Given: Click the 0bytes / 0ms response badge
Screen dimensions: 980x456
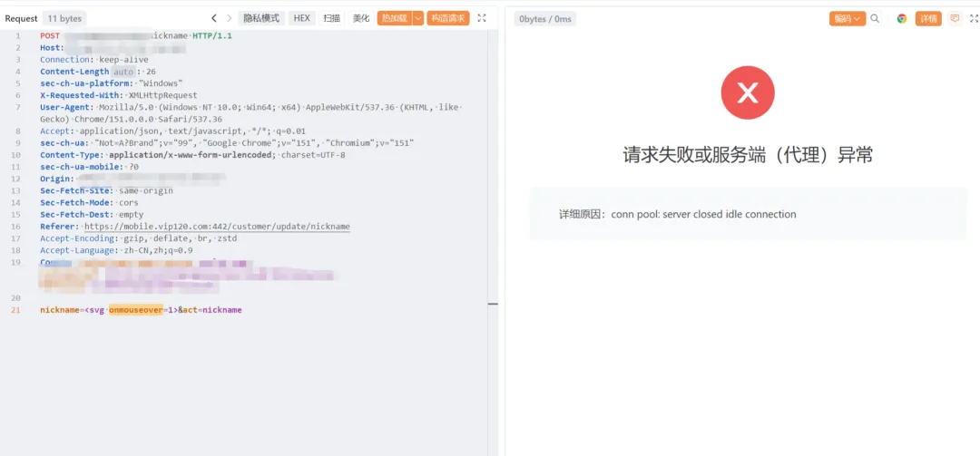Looking at the screenshot, I should [x=545, y=19].
